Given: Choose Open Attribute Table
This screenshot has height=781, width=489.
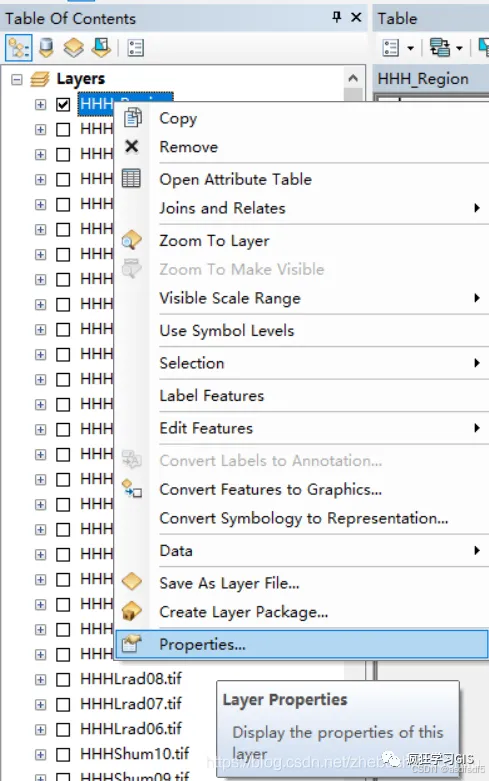Looking at the screenshot, I should 301,179.
